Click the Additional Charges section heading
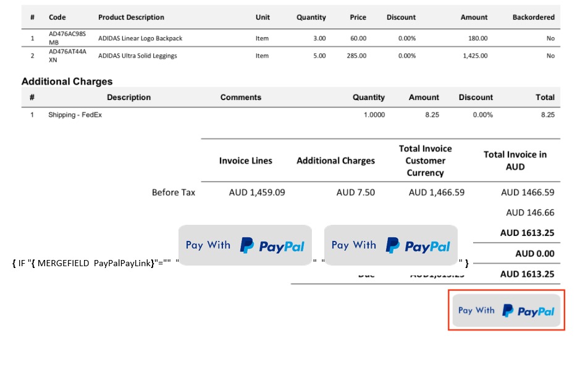588x365 pixels. coord(67,82)
